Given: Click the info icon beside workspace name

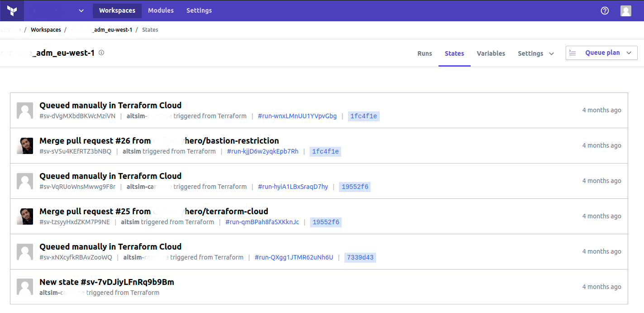Looking at the screenshot, I should point(101,53).
